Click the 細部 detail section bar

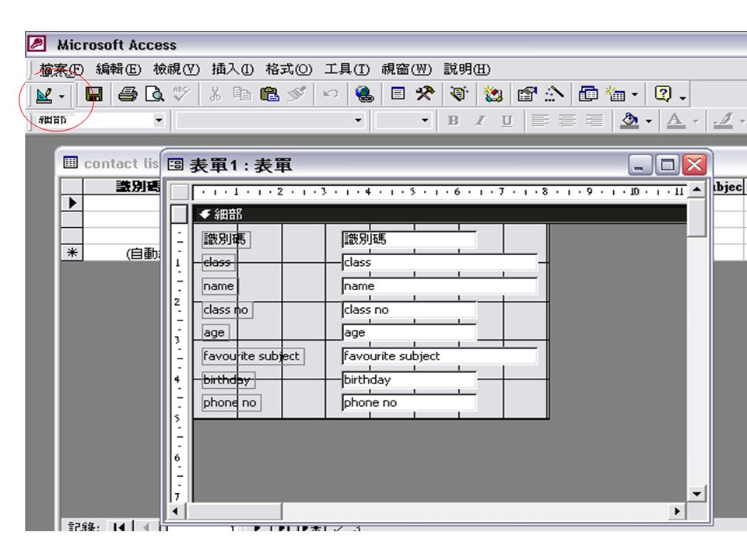[x=440, y=214]
